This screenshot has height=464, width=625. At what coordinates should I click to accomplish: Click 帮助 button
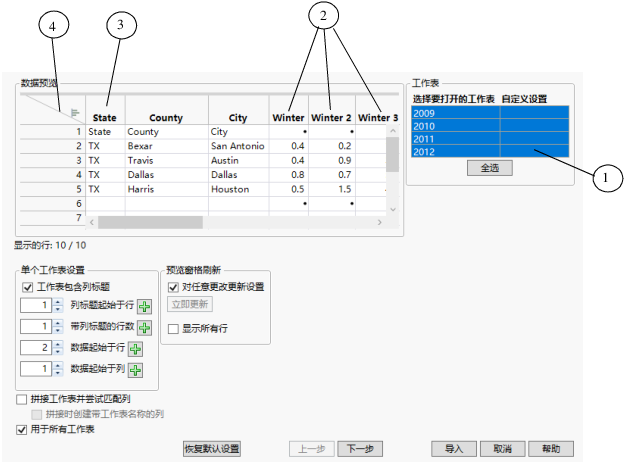[x=551, y=449]
